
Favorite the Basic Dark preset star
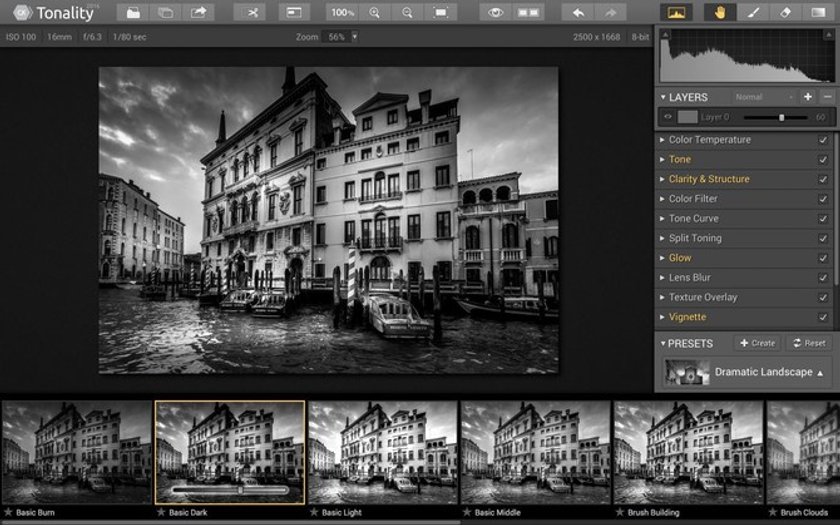click(161, 513)
